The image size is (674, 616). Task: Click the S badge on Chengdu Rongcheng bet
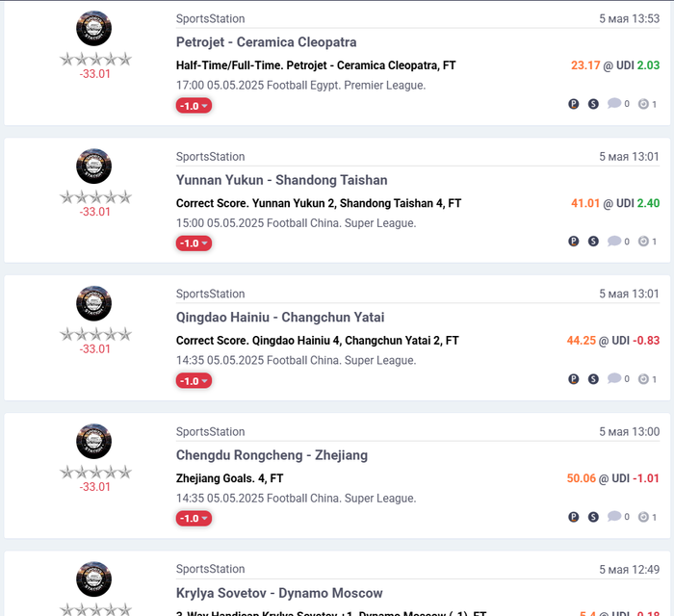click(x=593, y=517)
